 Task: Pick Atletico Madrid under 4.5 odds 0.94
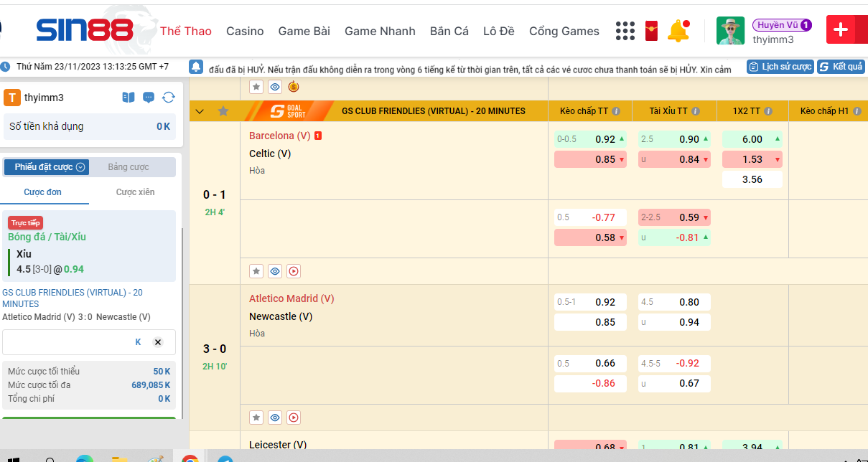pyautogui.click(x=674, y=322)
